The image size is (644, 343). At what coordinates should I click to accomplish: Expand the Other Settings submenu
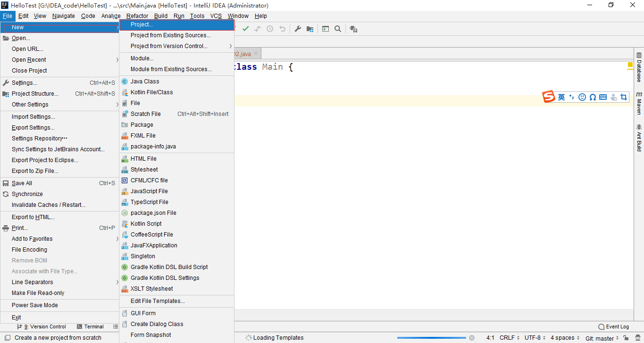click(x=60, y=105)
